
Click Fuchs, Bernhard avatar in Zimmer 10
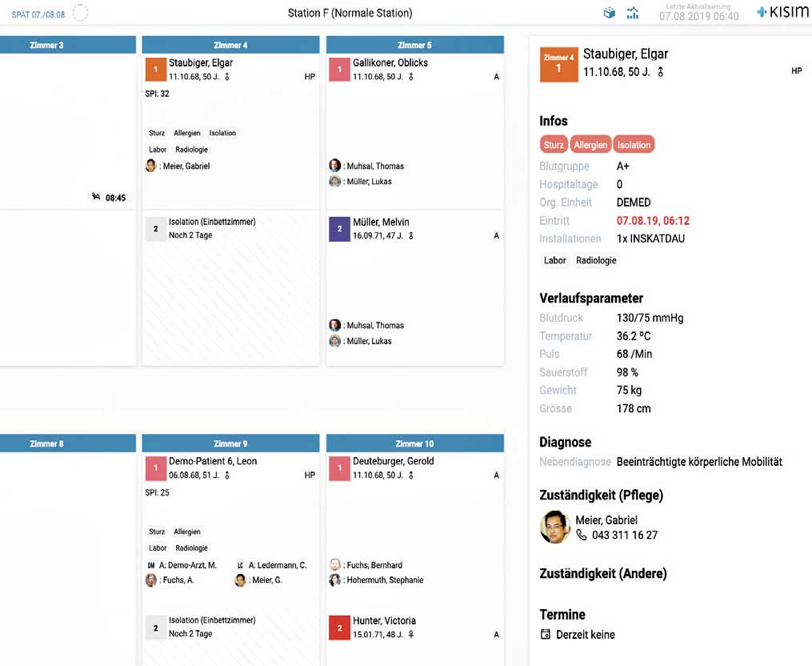tap(334, 564)
